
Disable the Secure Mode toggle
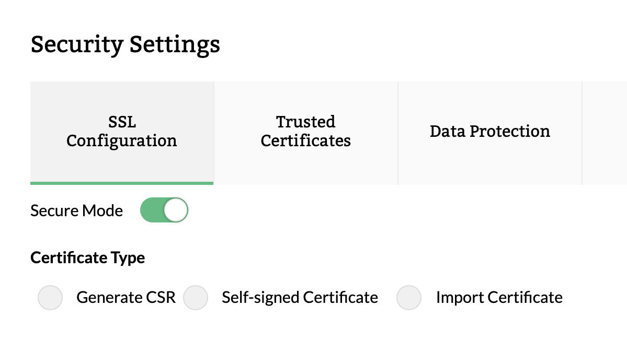coord(164,210)
